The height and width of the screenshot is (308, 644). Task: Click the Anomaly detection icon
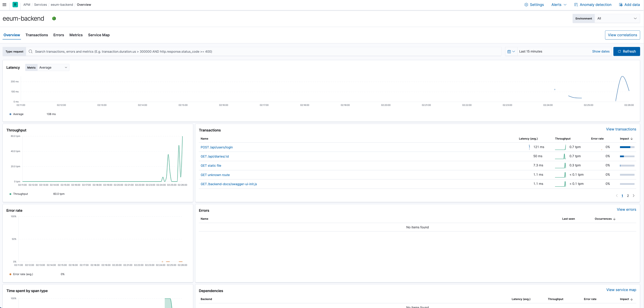point(576,5)
